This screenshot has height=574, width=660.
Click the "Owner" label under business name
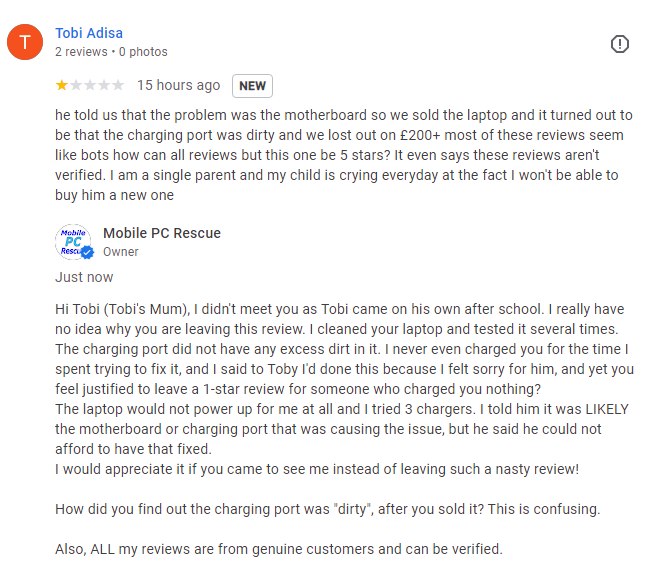coord(121,253)
